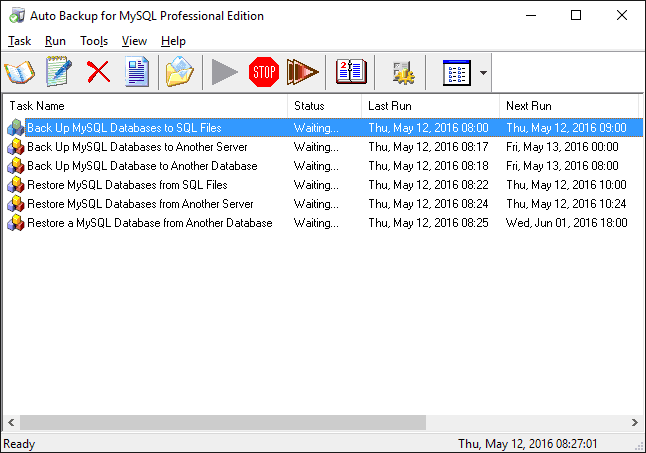The image size is (646, 453).
Task: Click Last Run 'Thu, May 12, 2016 08:22'
Action: pos(428,184)
